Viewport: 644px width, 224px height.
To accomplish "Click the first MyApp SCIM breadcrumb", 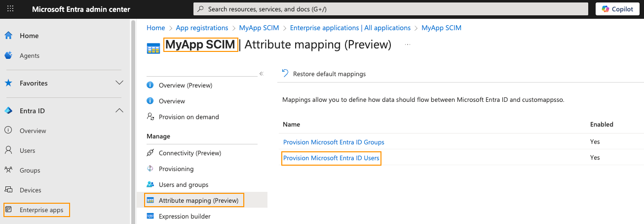I will (x=259, y=28).
